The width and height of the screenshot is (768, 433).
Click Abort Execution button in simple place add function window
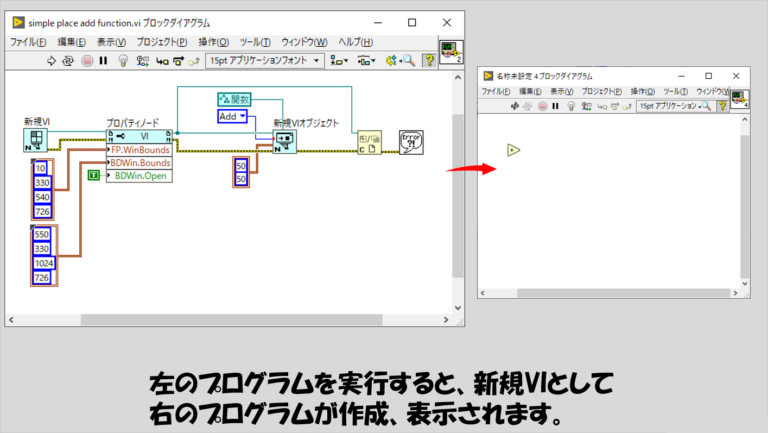[x=87, y=61]
